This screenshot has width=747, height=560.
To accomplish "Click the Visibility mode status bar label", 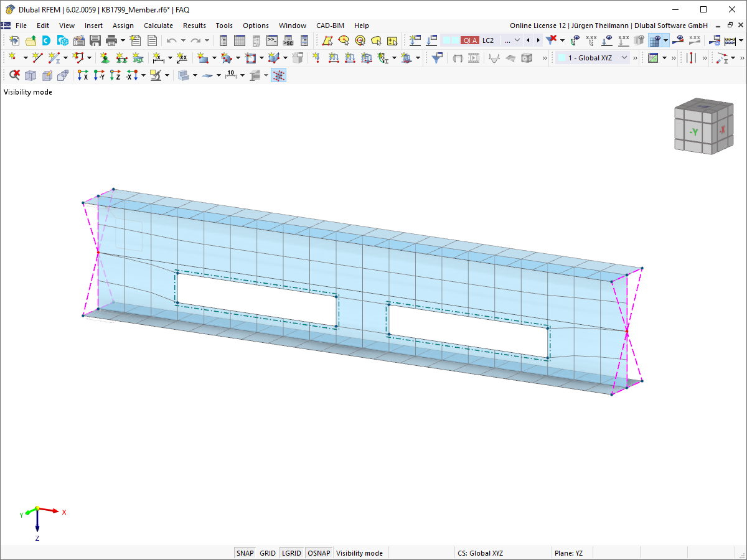I will tap(360, 553).
